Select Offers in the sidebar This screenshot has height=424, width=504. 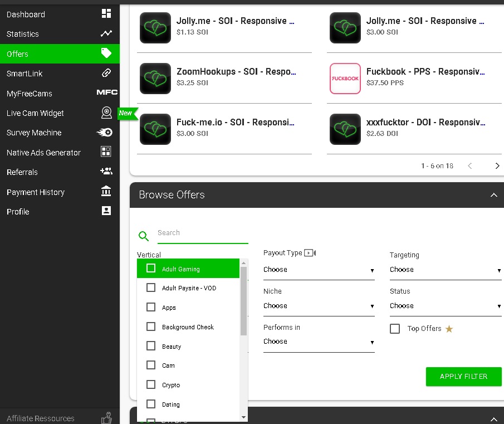tap(60, 53)
